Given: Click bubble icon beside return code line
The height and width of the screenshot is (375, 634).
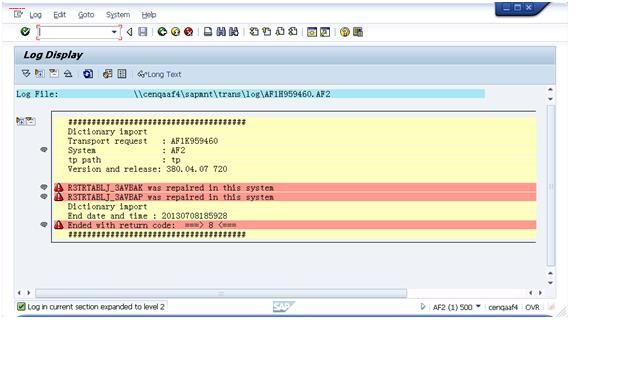Looking at the screenshot, I should (44, 225).
